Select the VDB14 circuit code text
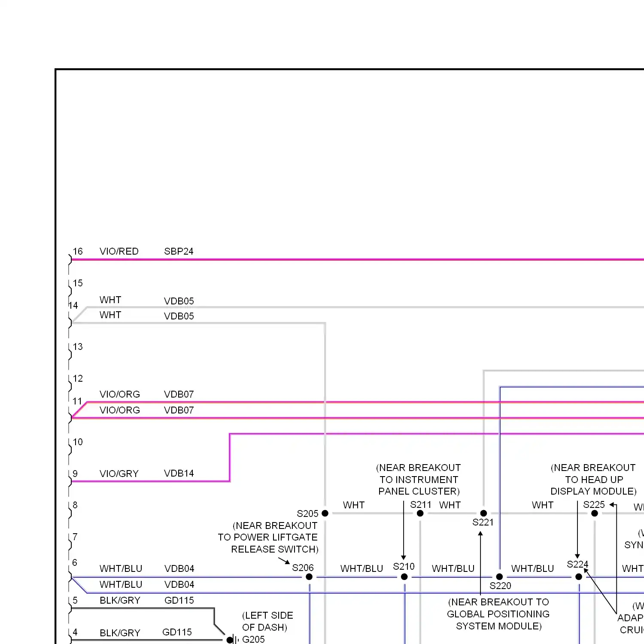This screenshot has height=644, width=644. 179,473
